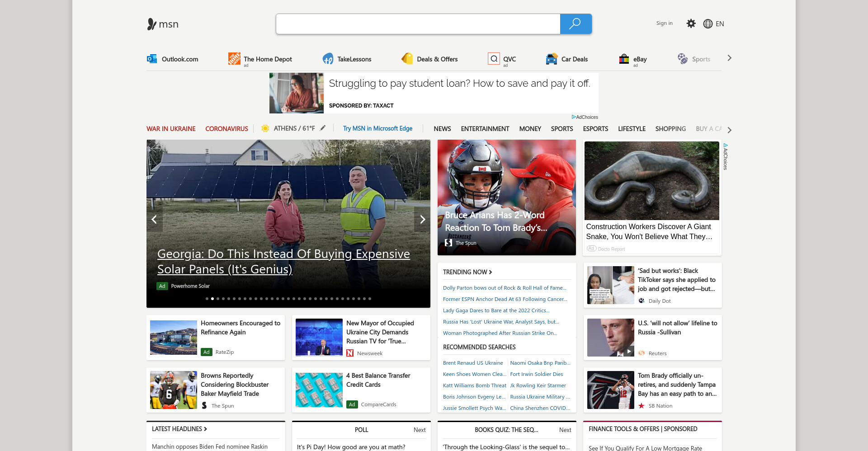Open CORONAVIRUS link
This screenshot has height=451, width=868.
[226, 129]
